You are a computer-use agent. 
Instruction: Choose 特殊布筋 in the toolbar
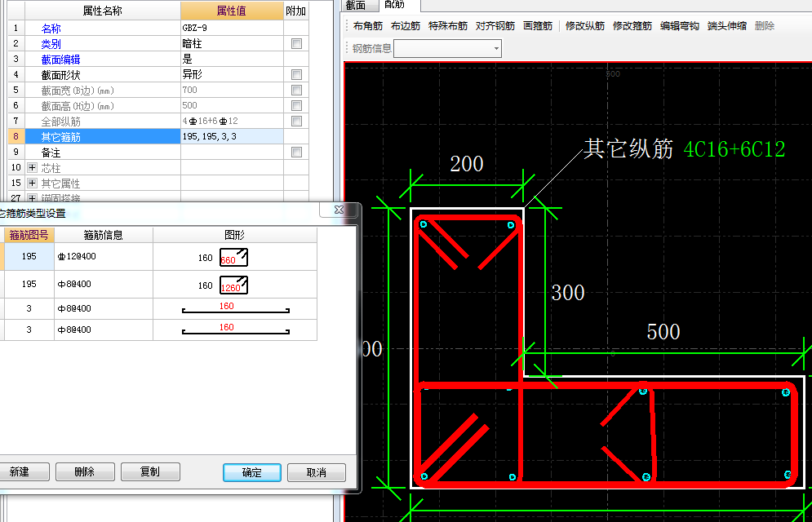(x=448, y=26)
